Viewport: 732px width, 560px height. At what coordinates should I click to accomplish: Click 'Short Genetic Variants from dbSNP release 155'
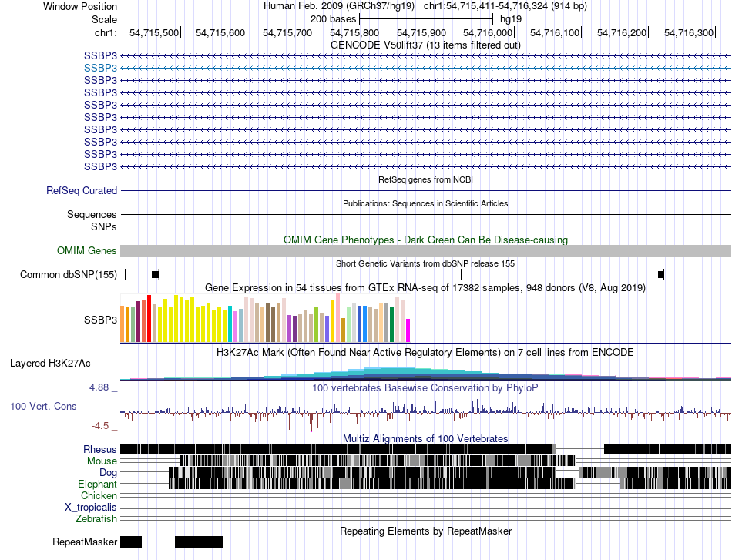(425, 263)
